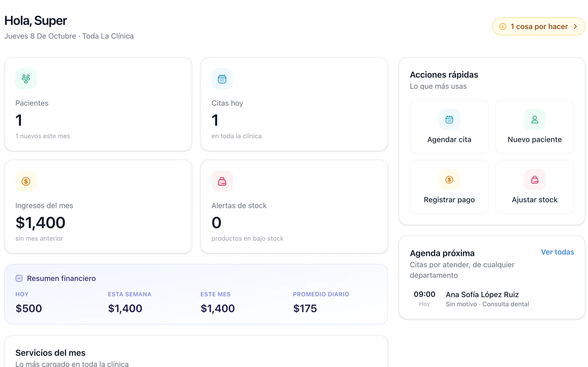Open the Ingresos del mes card
The width and height of the screenshot is (588, 367).
coord(98,206)
